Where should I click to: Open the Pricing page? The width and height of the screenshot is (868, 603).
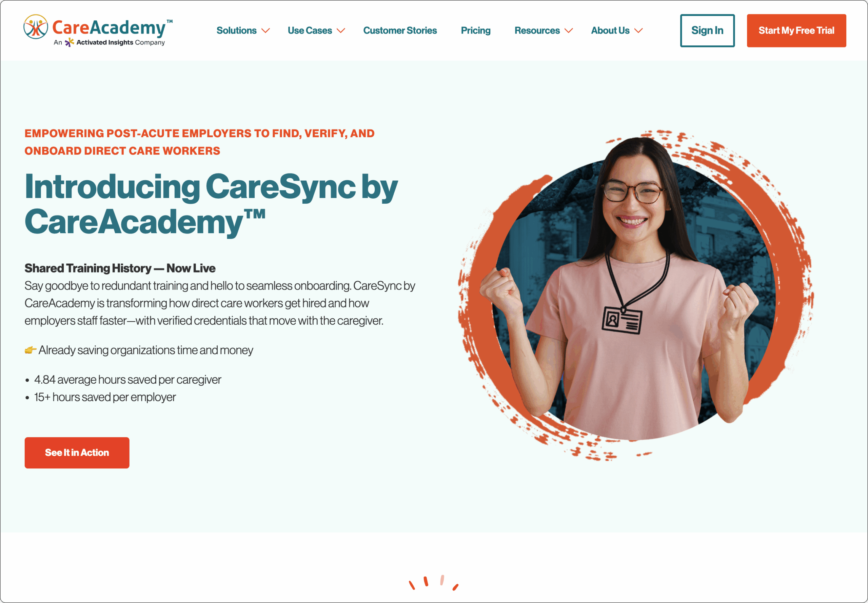pos(475,31)
